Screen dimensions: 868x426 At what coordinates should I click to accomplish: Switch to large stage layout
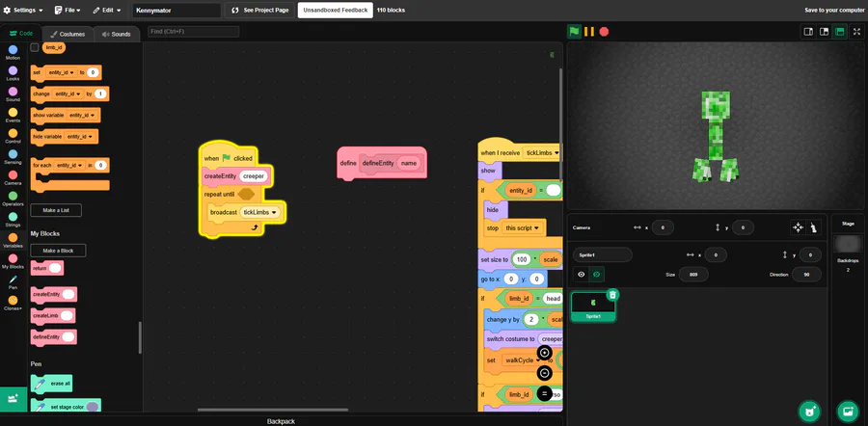(824, 32)
